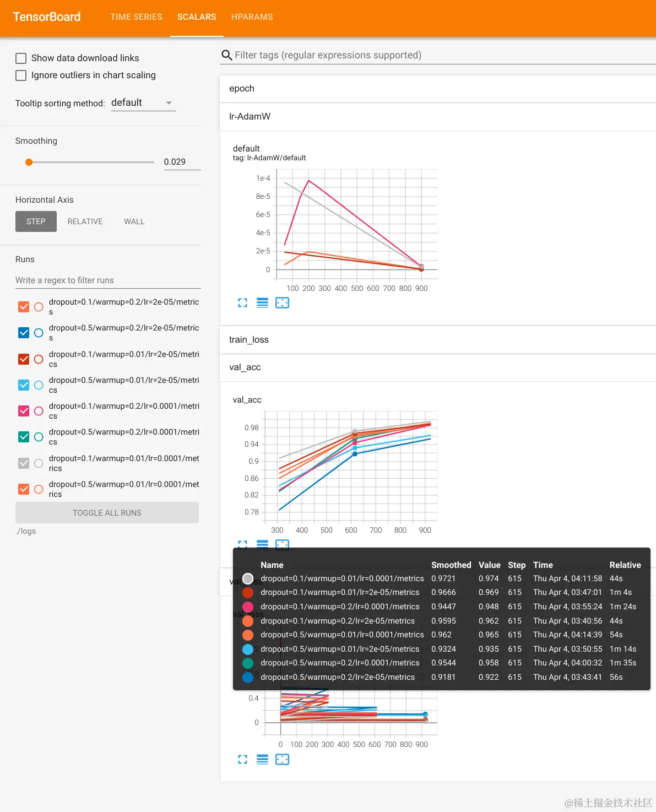Fit domain to data on bottom val_loss chart
656x812 pixels.
click(x=282, y=759)
